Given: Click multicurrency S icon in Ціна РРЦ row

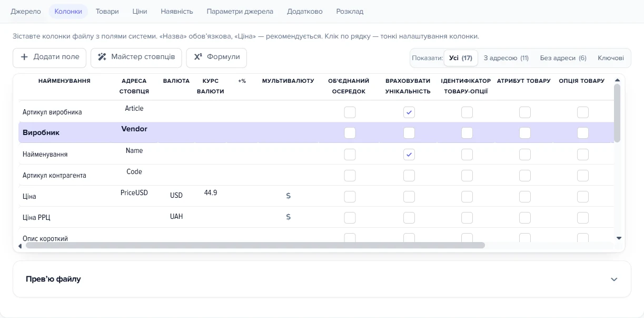Looking at the screenshot, I should 288,217.
